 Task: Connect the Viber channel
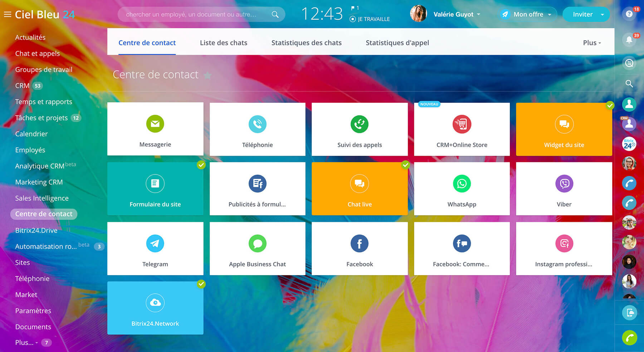click(564, 189)
